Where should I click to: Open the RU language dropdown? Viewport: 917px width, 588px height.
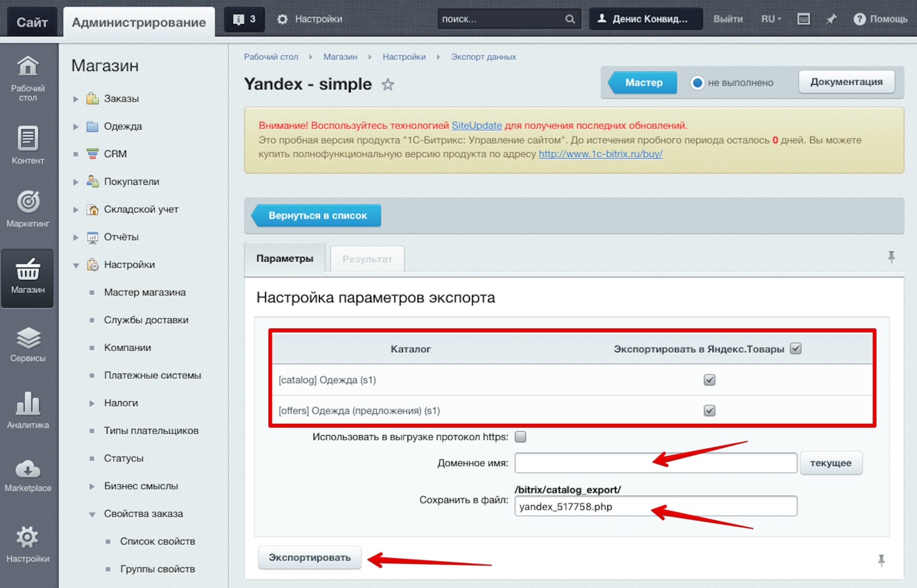[x=771, y=19]
